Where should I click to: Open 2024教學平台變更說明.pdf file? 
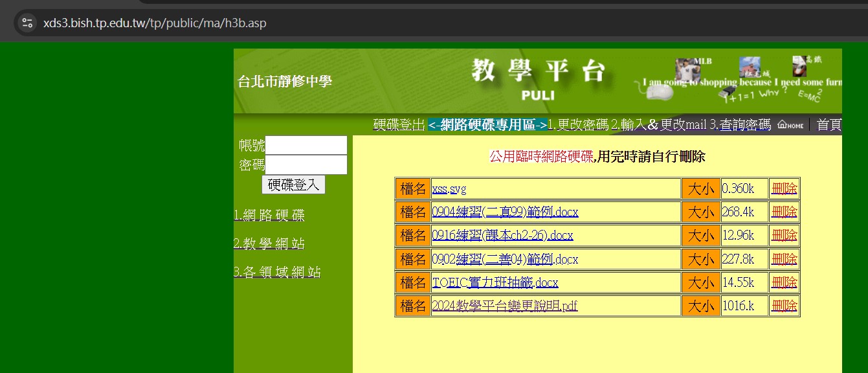(505, 306)
